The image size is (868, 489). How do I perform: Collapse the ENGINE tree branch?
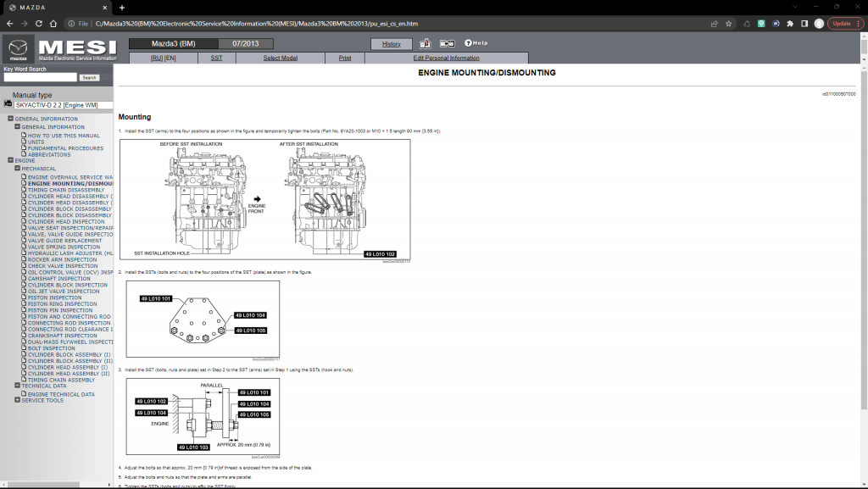[10, 160]
